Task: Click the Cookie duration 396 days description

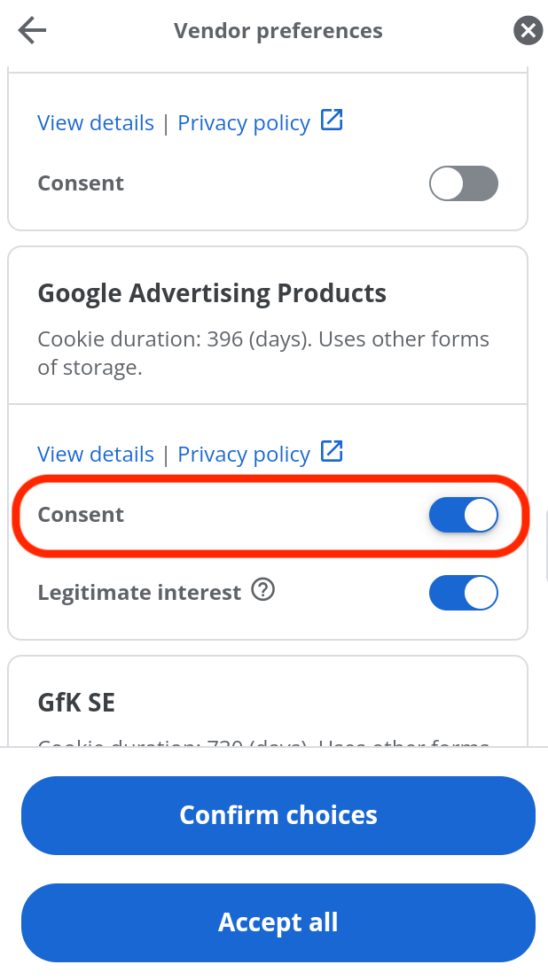Action: pos(263,354)
